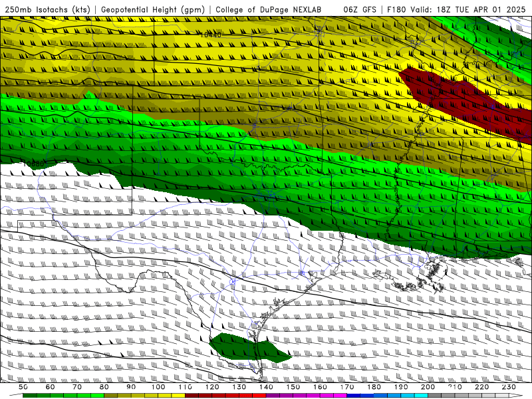Click the '250mb Isotachs (kts)' title text
Viewport: 532px width, 399px height.
click(x=47, y=9)
